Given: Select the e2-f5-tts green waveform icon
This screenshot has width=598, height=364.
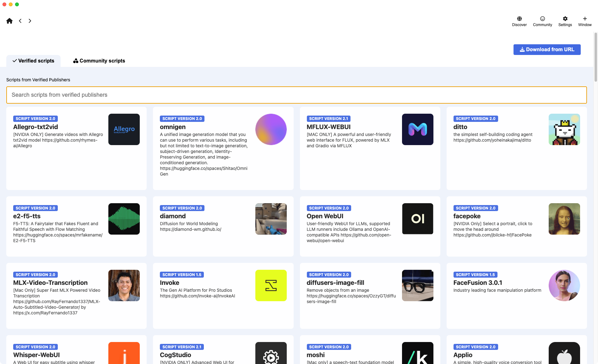Looking at the screenshot, I should [x=124, y=219].
